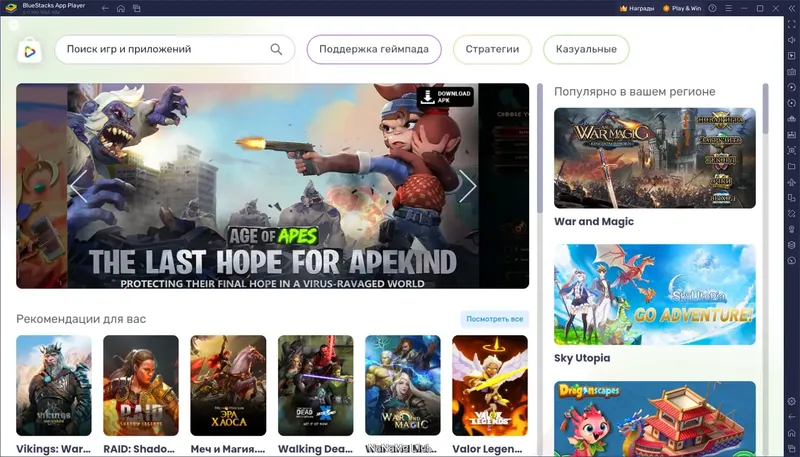Image resolution: width=800 pixels, height=457 pixels.
Task: Click the circular sync arrows sidebar icon
Action: 791,103
